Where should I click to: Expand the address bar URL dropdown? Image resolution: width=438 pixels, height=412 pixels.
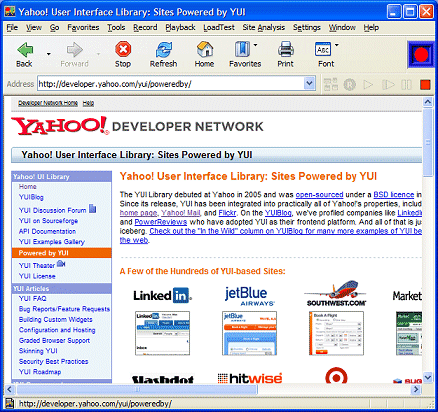click(309, 83)
